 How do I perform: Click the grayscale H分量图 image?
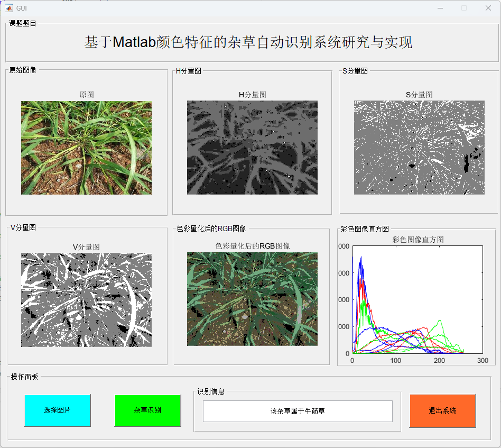click(x=252, y=148)
